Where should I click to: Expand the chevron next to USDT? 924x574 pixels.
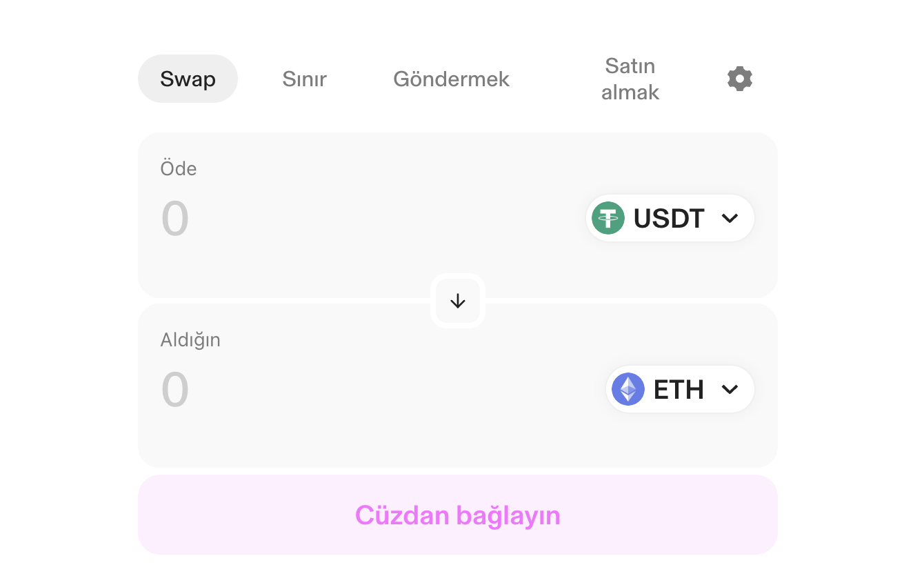730,218
